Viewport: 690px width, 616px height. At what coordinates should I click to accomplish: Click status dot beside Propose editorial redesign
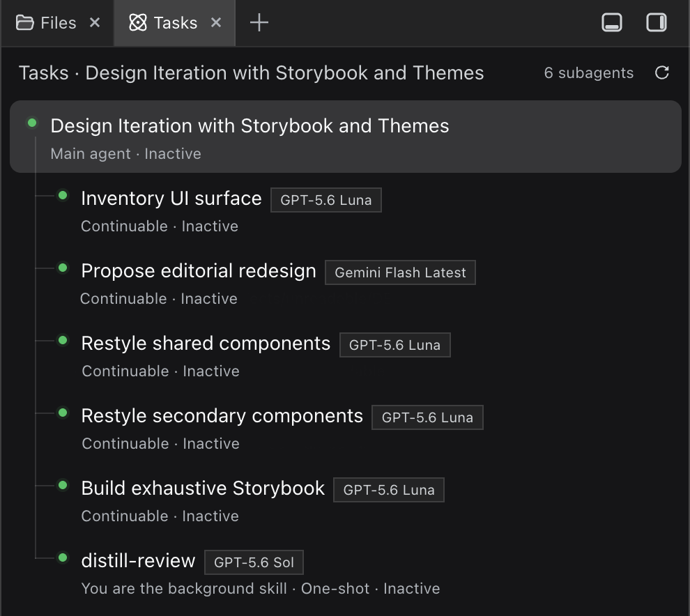click(63, 268)
